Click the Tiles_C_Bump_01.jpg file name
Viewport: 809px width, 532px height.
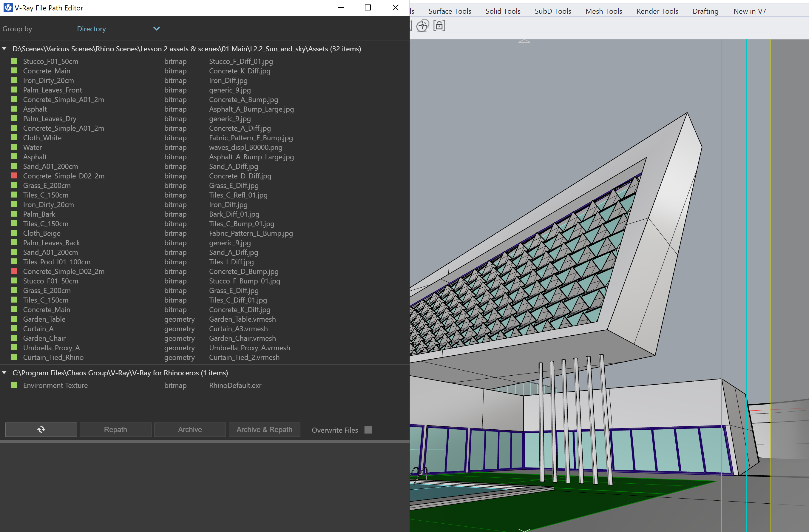pos(241,224)
